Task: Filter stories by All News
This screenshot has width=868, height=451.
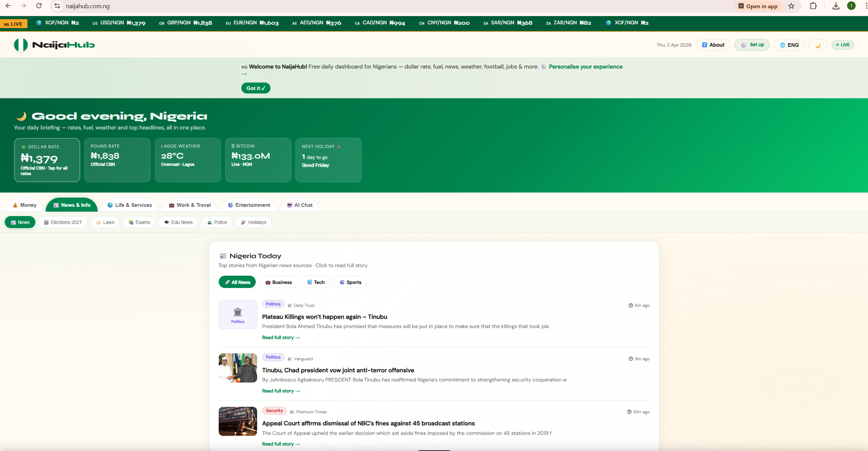Action: (x=237, y=282)
